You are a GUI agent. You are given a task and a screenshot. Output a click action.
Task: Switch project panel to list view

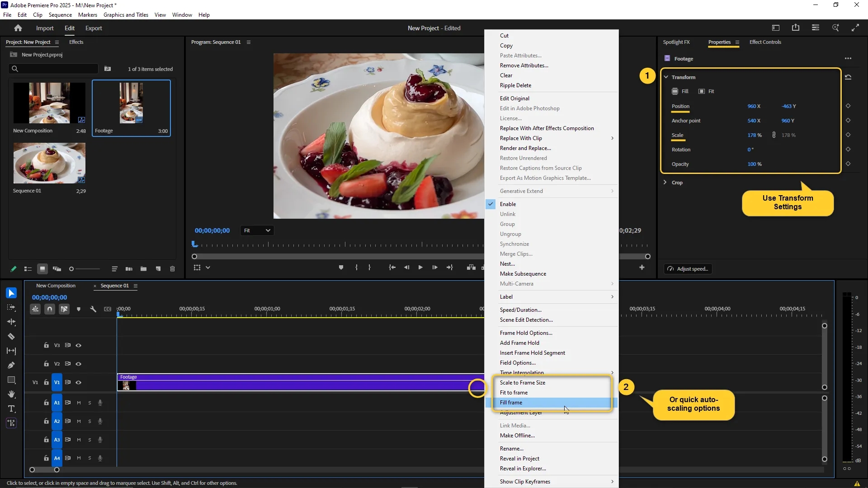(28, 269)
